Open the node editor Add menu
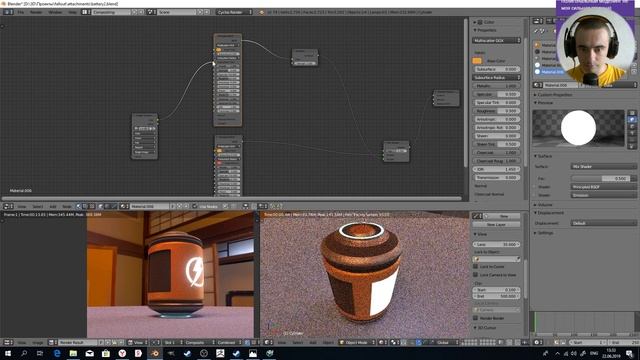The image size is (640, 360). tap(53, 207)
